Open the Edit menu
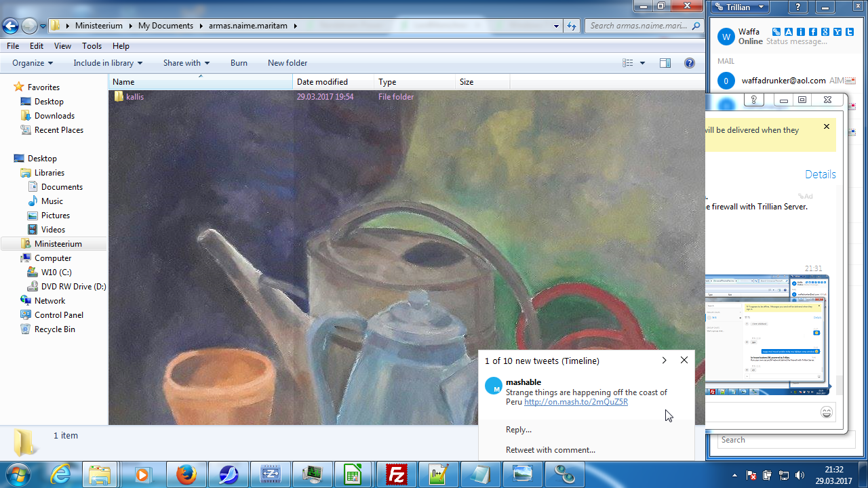The height and width of the screenshot is (488, 868). pyautogui.click(x=37, y=46)
